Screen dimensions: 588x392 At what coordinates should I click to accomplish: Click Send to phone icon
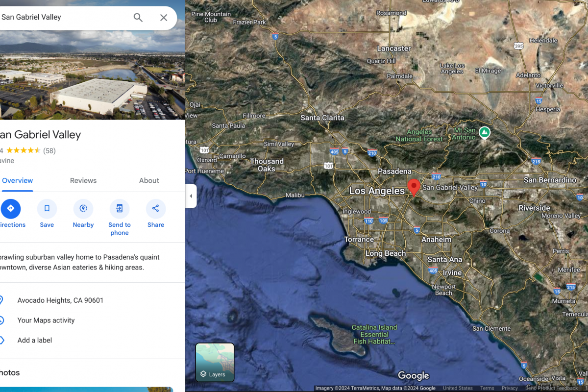(120, 209)
